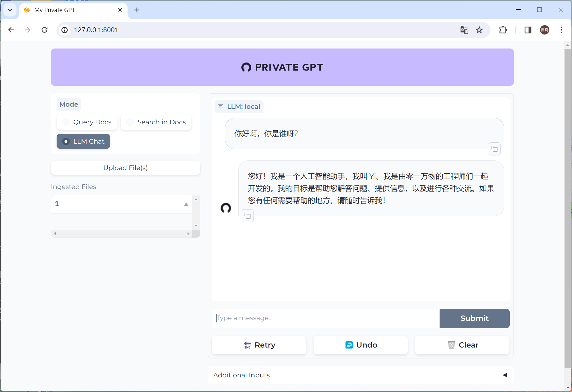Viewport: 572px width, 392px height.
Task: Click the chat bubble icon in the LLM: local label
Action: (221, 107)
